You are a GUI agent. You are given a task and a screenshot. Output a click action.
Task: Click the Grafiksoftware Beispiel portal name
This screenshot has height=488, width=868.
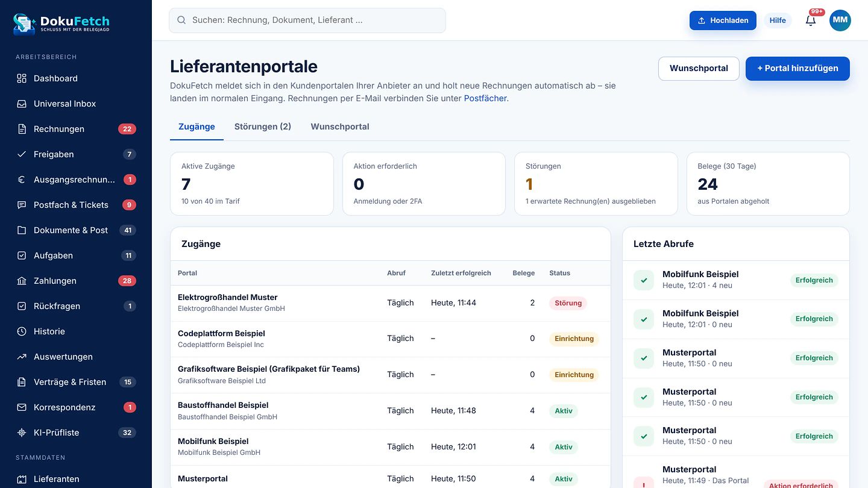269,369
